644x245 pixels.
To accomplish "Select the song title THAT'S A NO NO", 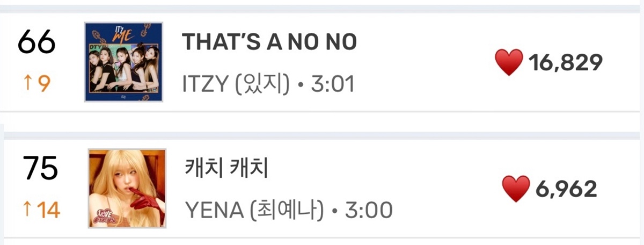I will point(269,41).
